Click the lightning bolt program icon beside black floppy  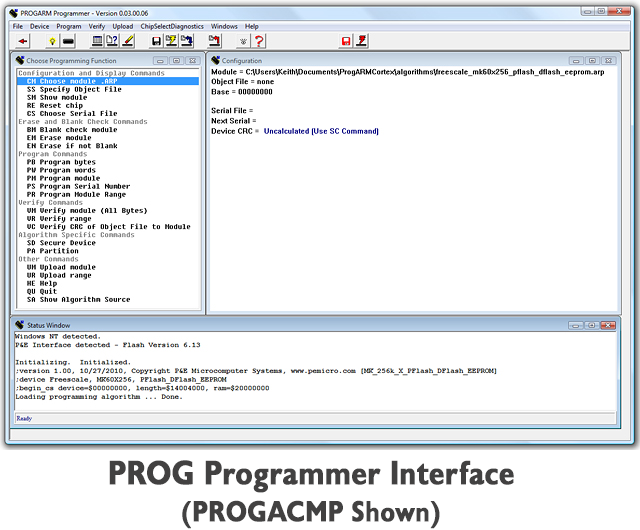(x=171, y=40)
